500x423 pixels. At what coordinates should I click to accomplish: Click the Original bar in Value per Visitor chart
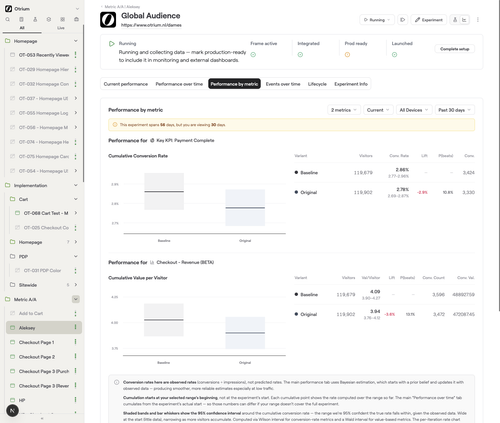coord(245,333)
